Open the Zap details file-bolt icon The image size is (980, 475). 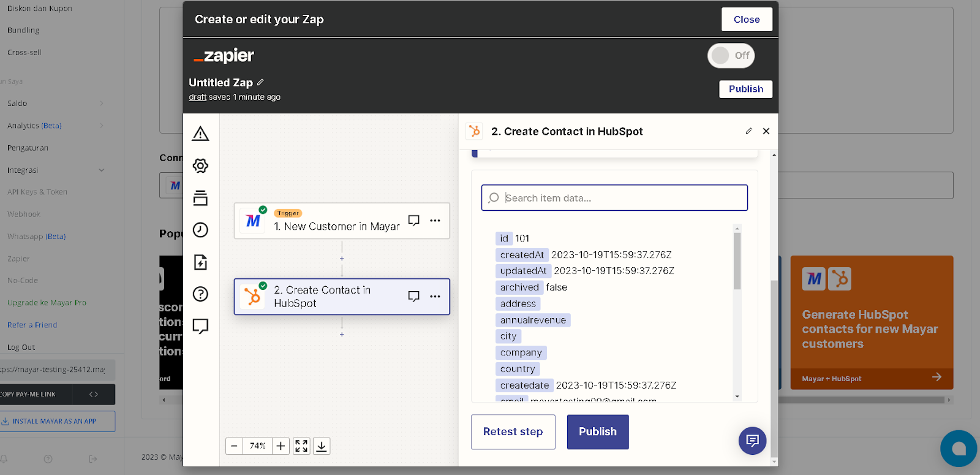(200, 262)
